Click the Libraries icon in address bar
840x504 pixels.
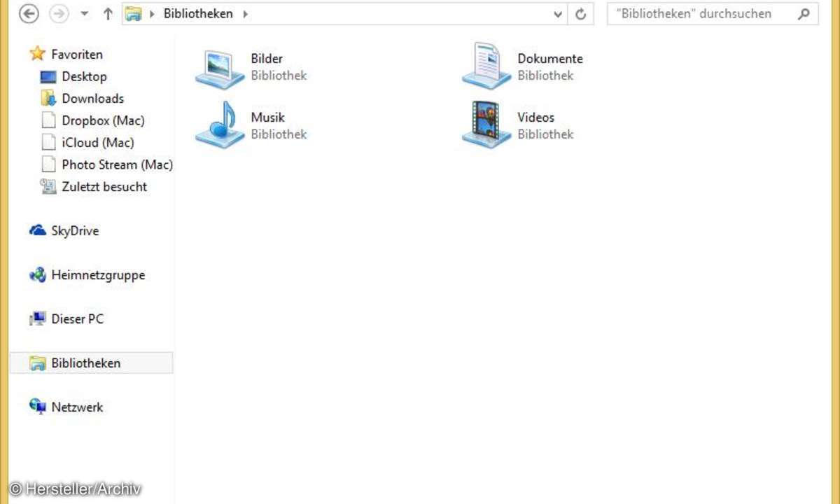[x=134, y=14]
